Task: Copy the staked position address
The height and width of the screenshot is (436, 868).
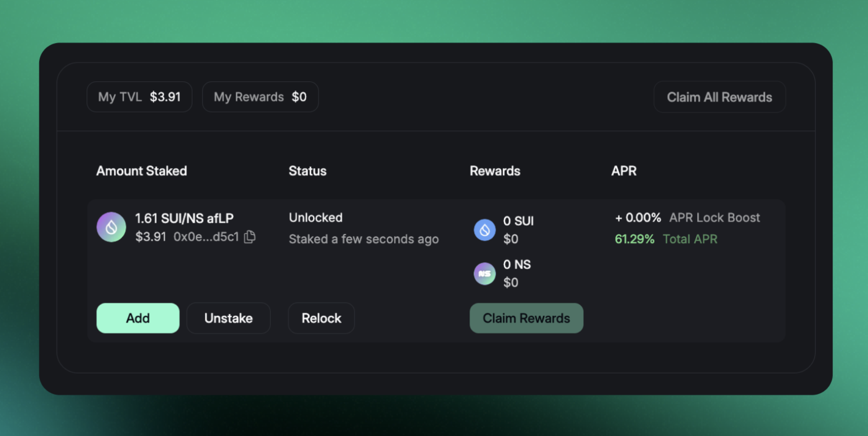Action: click(x=250, y=236)
